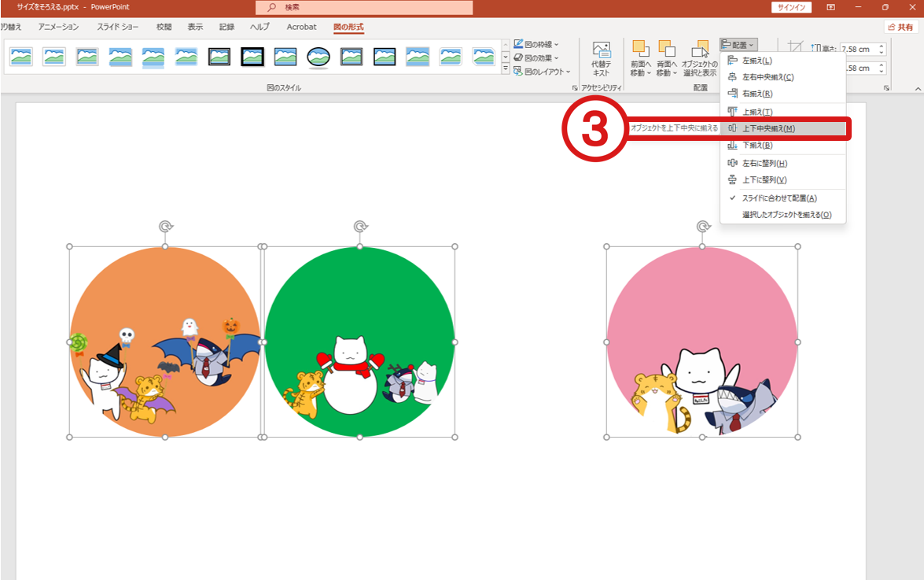
Task: Apply the twelfth picture style thumbnail
Action: 385,57
